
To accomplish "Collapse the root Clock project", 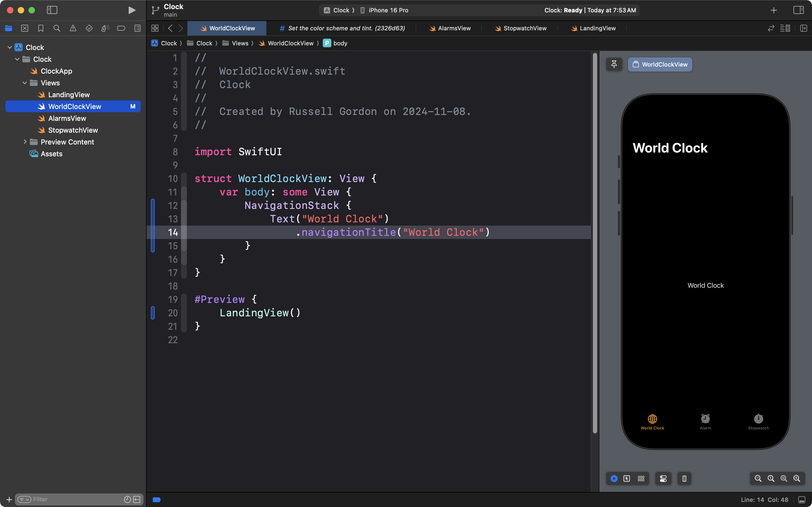I will click(x=9, y=47).
